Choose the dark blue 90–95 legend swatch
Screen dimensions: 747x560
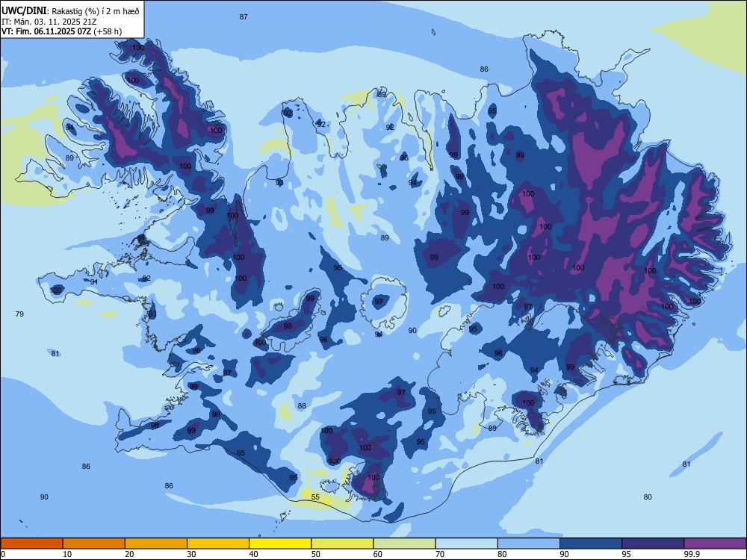click(591, 544)
